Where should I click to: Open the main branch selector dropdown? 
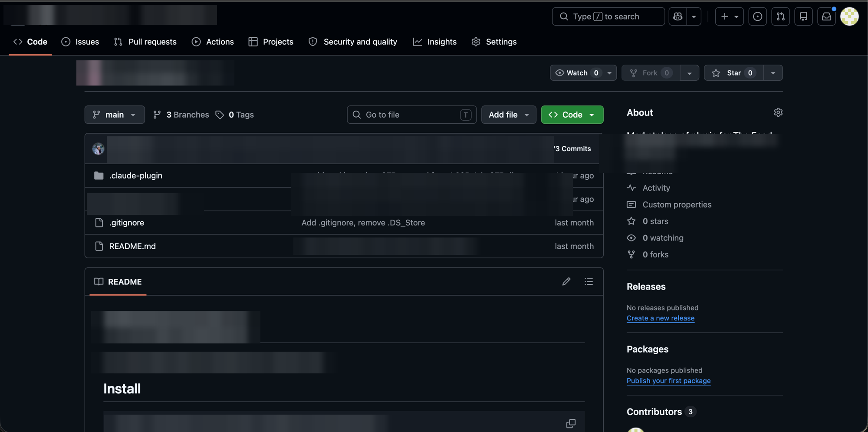(115, 115)
